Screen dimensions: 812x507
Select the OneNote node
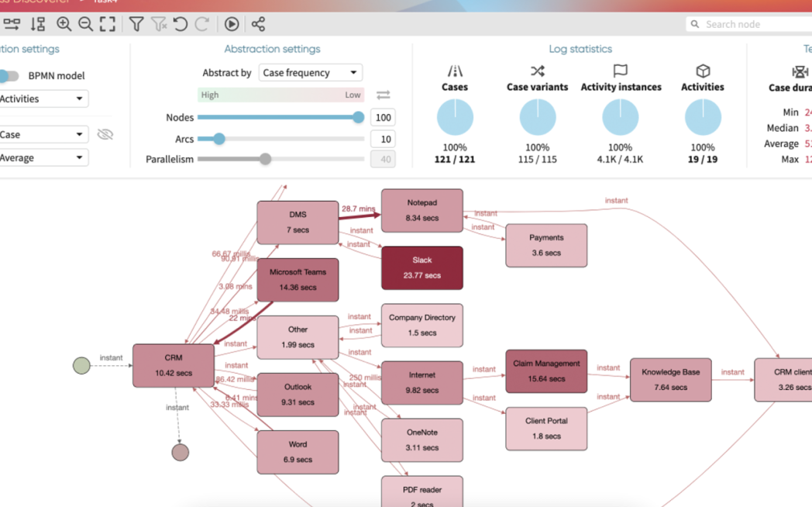click(x=422, y=440)
